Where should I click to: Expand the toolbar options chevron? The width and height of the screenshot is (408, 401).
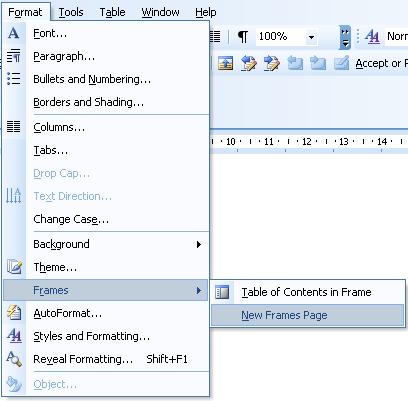(345, 37)
